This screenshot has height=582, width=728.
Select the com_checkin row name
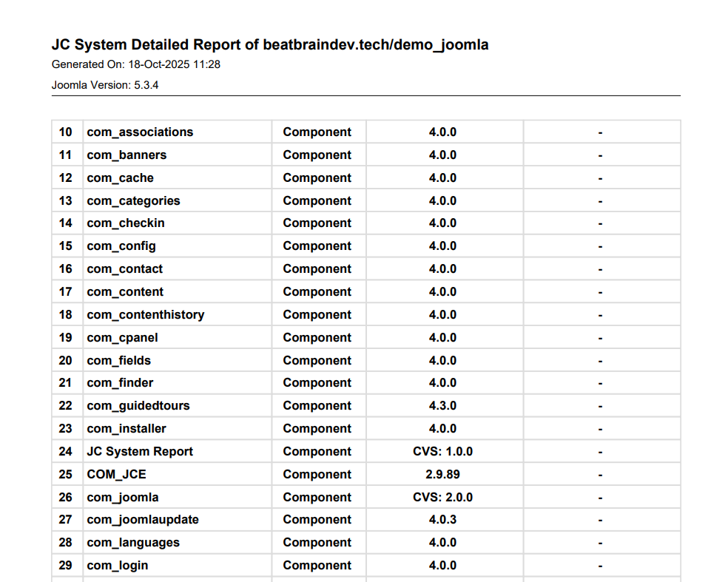pos(126,223)
